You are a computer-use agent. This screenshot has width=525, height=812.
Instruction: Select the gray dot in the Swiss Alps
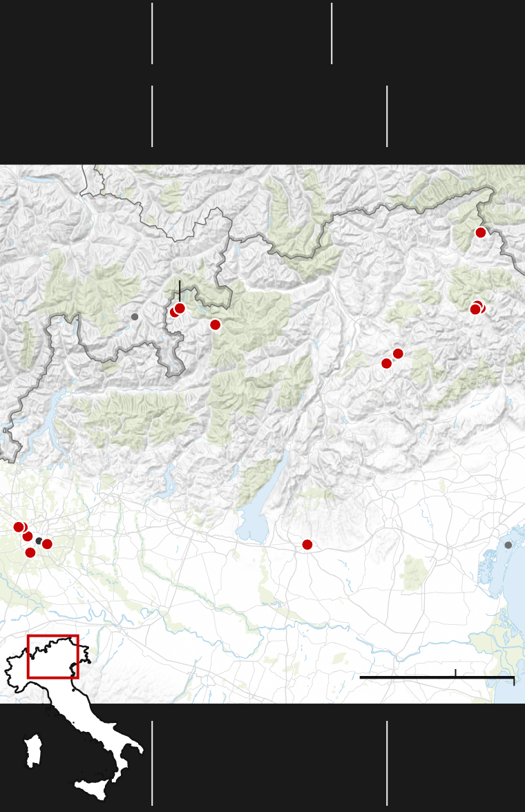[x=135, y=317]
